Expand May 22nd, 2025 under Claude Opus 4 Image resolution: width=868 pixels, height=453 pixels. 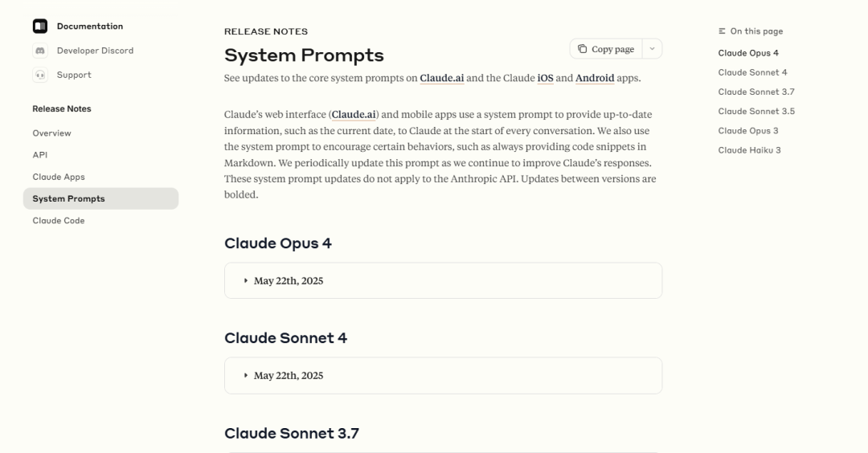[288, 281]
